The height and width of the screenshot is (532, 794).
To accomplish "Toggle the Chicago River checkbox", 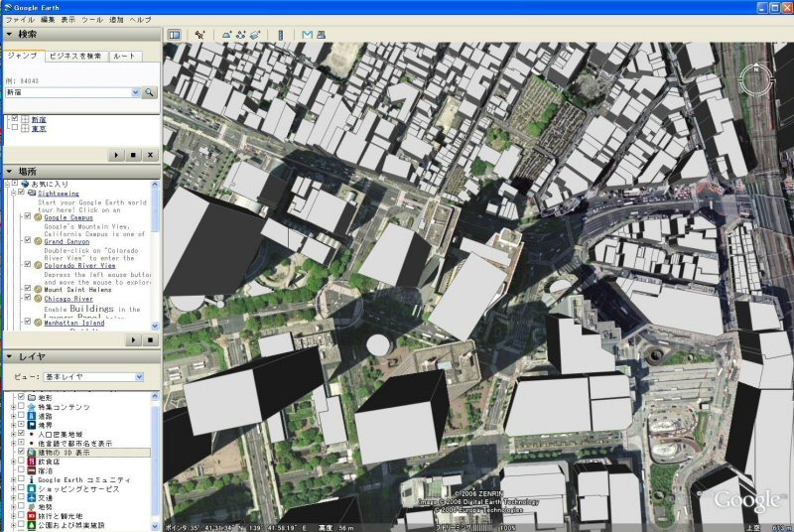I will click(28, 298).
